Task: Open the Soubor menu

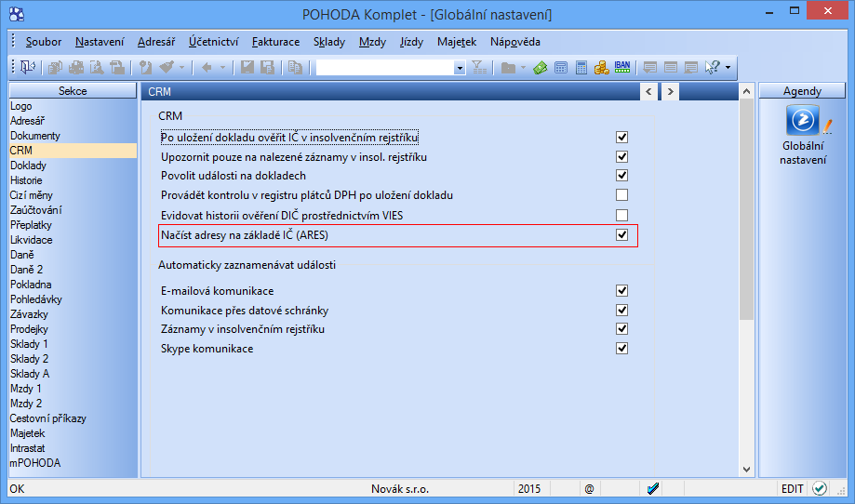Action: 44,42
